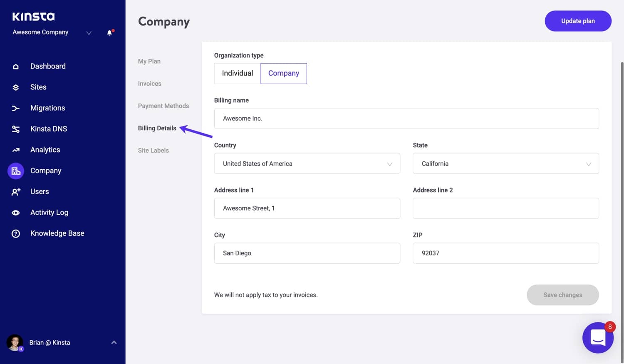This screenshot has width=624, height=364.
Task: Go to Kinsta DNS in sidebar
Action: [x=49, y=129]
